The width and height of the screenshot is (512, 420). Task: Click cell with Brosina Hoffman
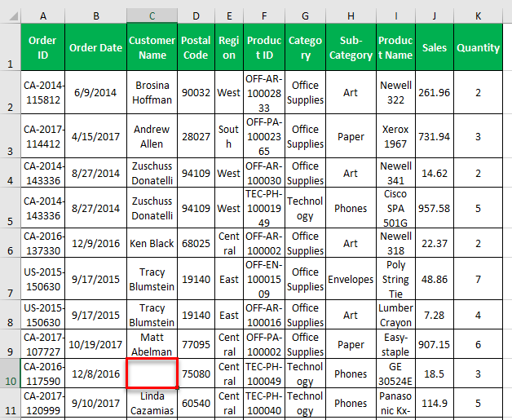pyautogui.click(x=152, y=92)
